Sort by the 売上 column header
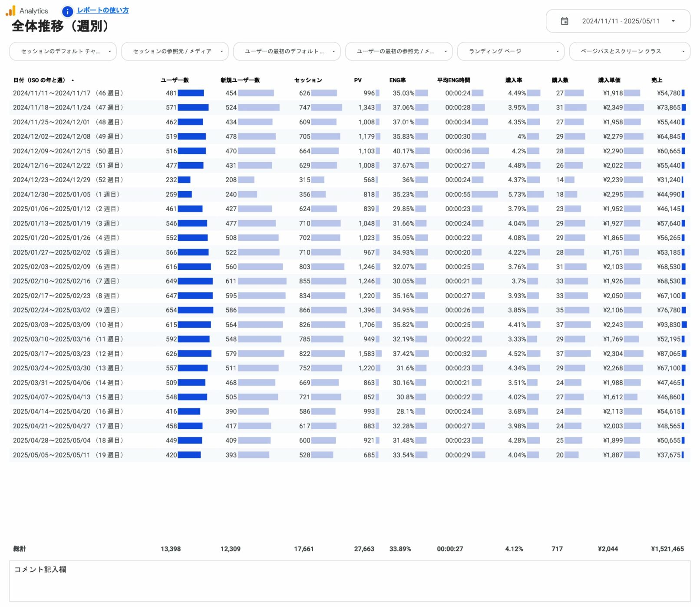This screenshot has height=607, width=700. click(x=656, y=80)
